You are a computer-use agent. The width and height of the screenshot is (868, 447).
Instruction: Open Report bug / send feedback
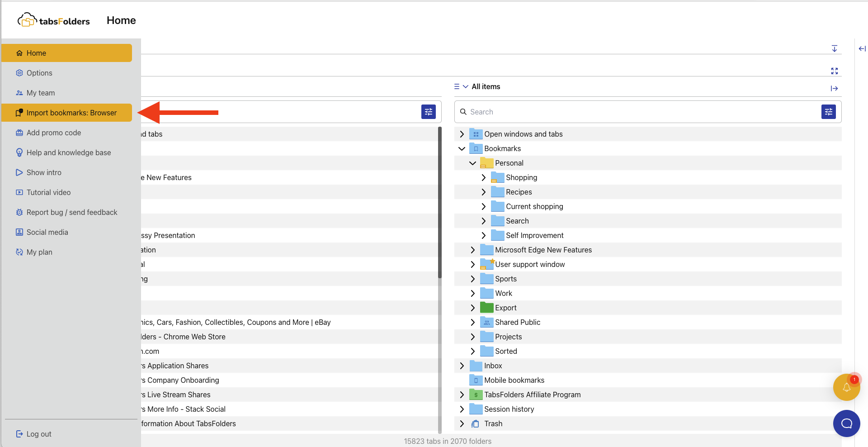[x=67, y=212]
